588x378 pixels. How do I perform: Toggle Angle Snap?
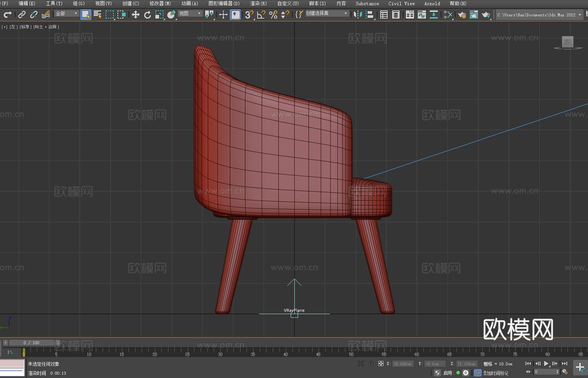point(261,14)
